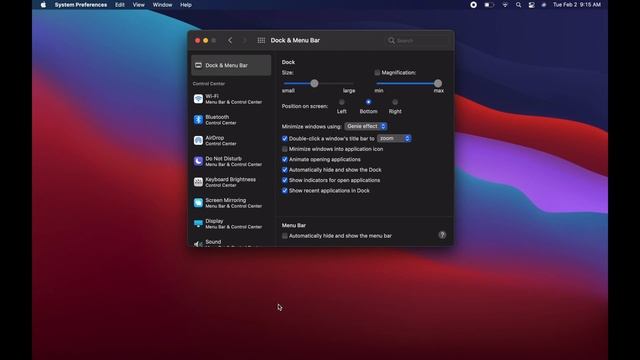This screenshot has width=640, height=360.
Task: Click the Display row label
Action: coord(214,221)
